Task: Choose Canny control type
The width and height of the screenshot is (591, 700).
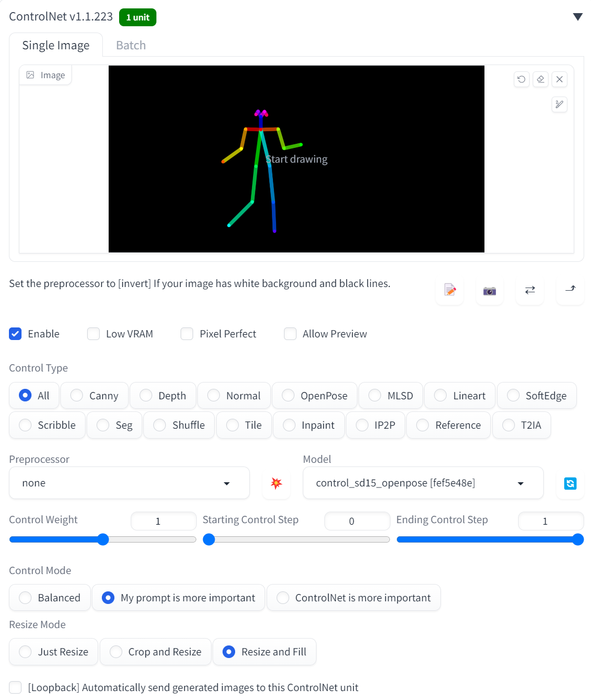Action: coord(94,396)
